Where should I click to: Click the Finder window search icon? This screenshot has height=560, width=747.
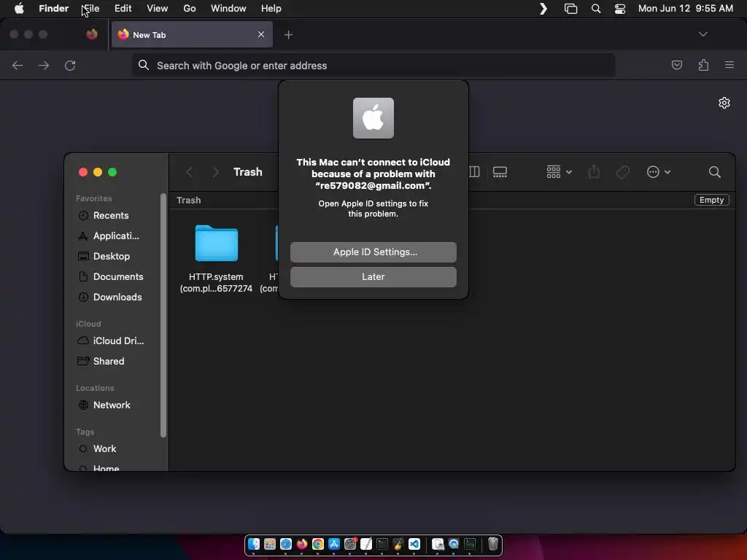[714, 172]
